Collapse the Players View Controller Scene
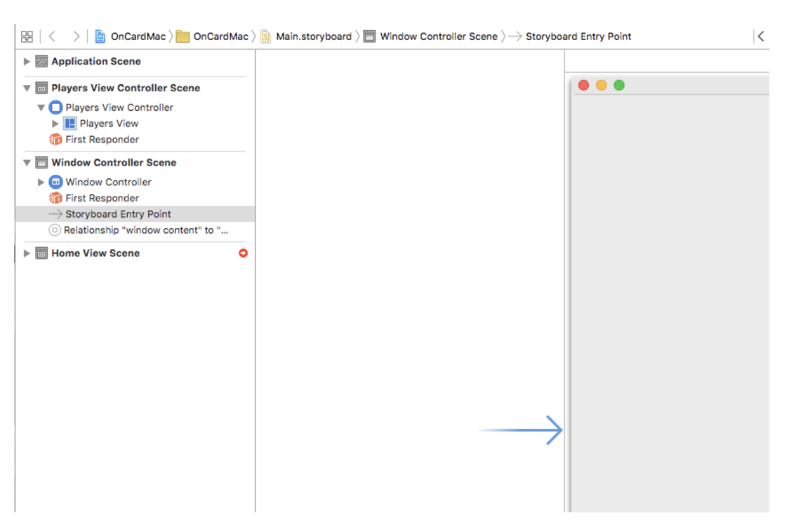 click(x=27, y=88)
